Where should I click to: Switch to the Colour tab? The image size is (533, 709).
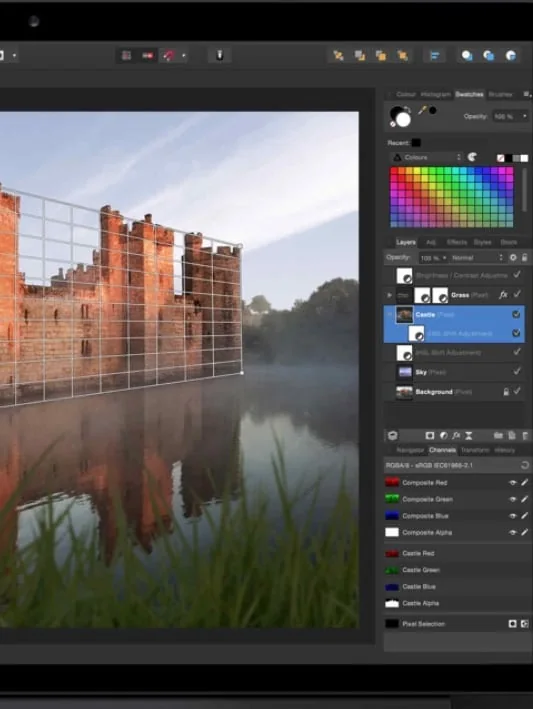[x=406, y=94]
